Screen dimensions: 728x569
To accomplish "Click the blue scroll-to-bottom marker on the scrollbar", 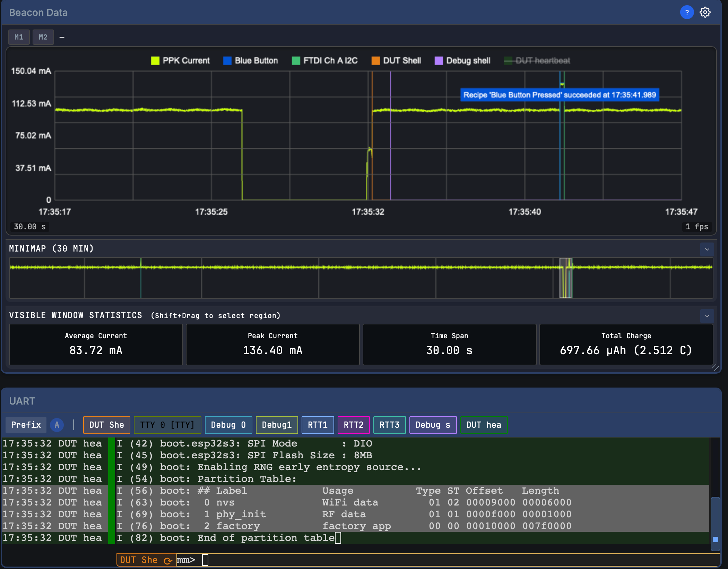I will (x=715, y=540).
